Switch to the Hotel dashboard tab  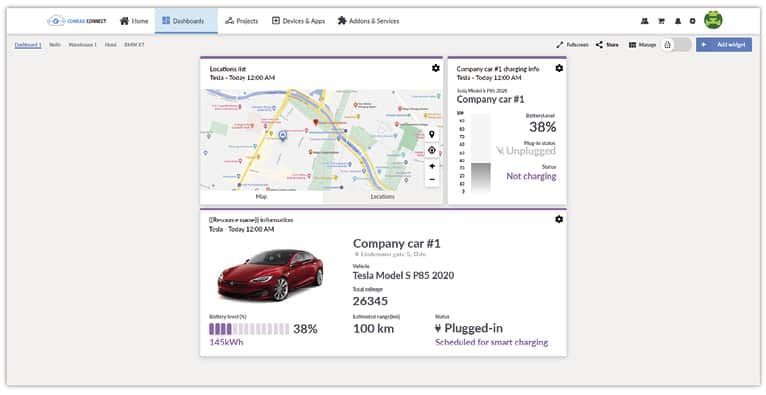[x=111, y=45]
